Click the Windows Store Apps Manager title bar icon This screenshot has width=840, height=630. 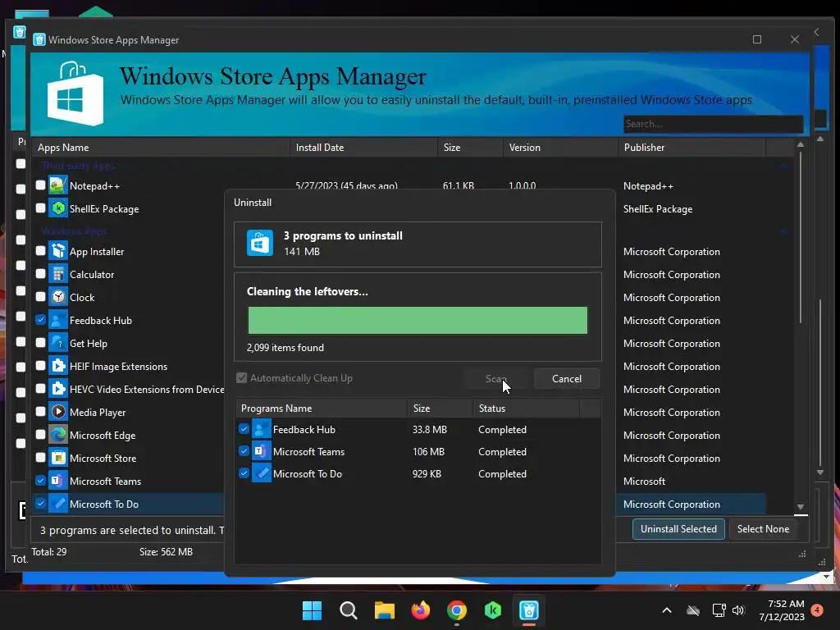tap(39, 39)
